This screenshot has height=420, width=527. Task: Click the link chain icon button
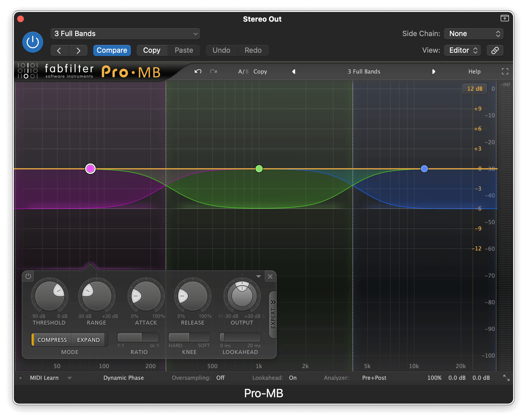(495, 50)
